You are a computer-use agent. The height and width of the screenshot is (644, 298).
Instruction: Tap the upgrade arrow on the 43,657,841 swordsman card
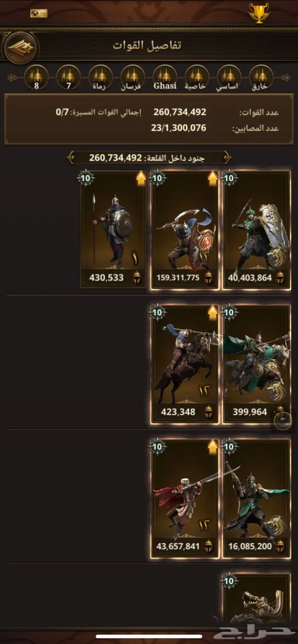[x=212, y=447]
